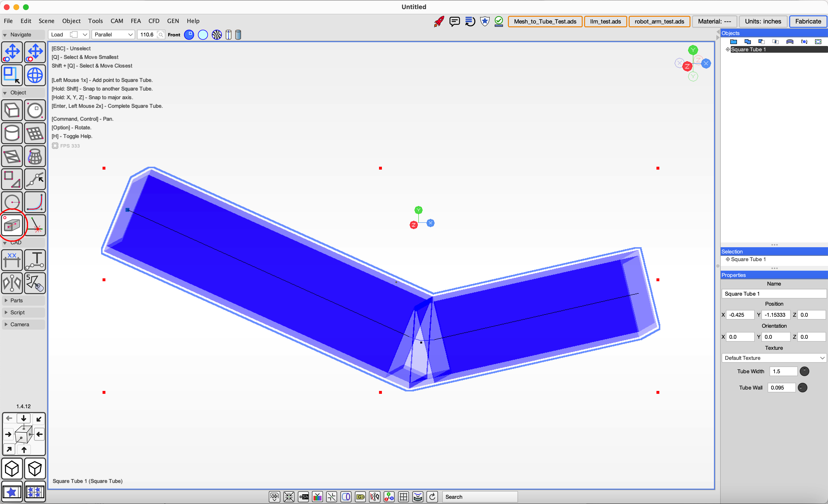This screenshot has width=828, height=504.
Task: Expand the Parts section
Action: tap(17, 300)
